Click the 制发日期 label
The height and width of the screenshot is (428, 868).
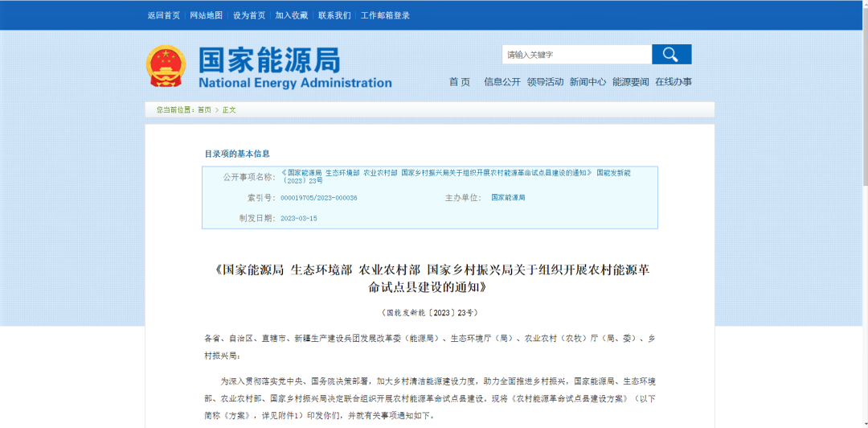pos(257,219)
